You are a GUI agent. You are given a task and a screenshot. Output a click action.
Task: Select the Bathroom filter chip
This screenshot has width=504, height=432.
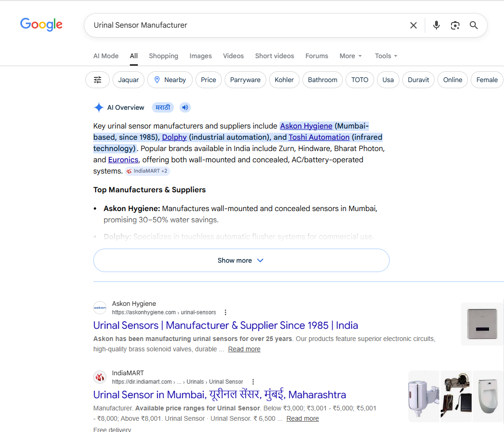click(x=323, y=80)
